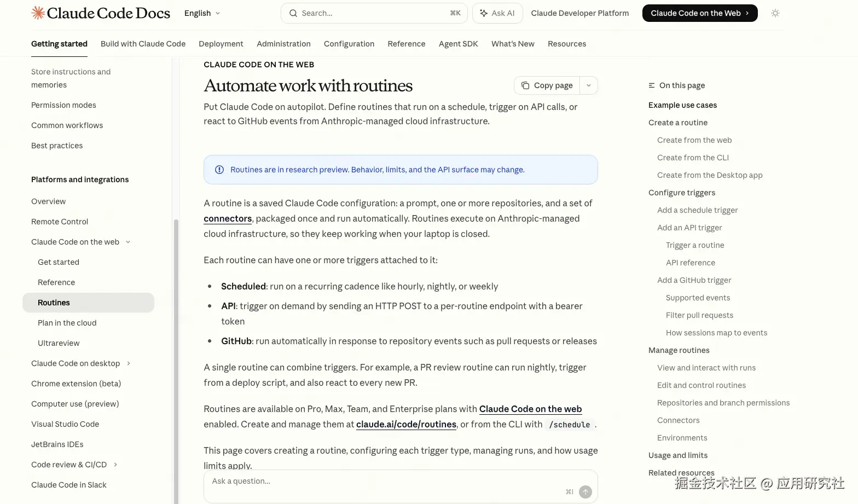Click the Ask AI sparkle button
Image resolution: width=858 pixels, height=504 pixels.
click(x=497, y=13)
